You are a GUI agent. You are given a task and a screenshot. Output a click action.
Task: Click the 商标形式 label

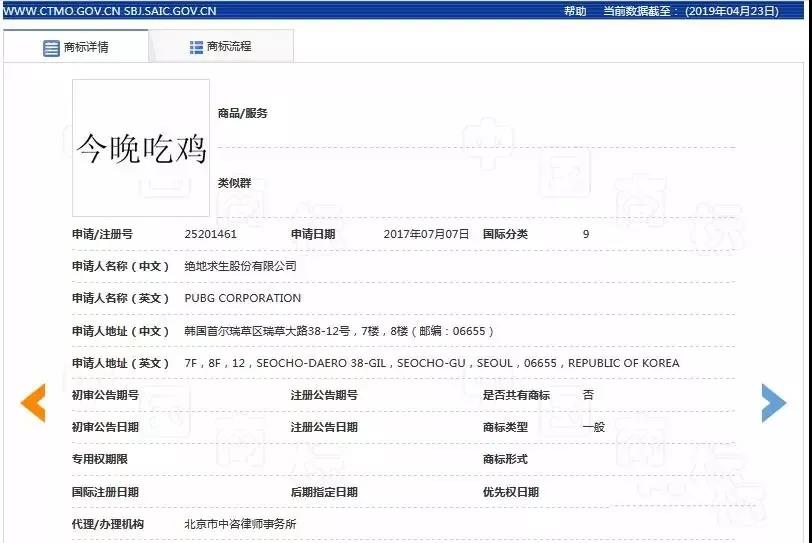click(505, 459)
